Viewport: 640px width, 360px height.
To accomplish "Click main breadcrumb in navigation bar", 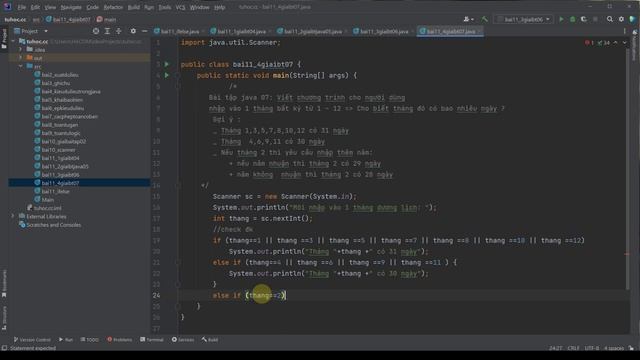I will (106, 19).
